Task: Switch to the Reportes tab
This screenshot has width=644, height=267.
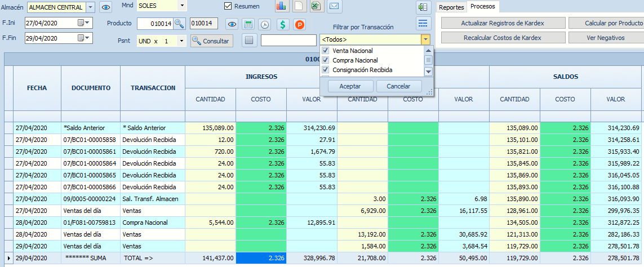Action: (x=451, y=7)
